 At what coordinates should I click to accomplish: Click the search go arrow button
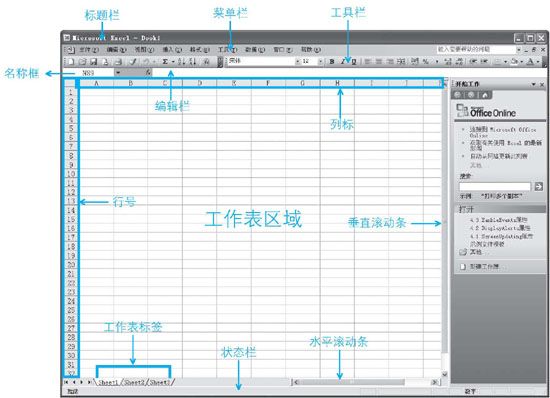[x=538, y=187]
